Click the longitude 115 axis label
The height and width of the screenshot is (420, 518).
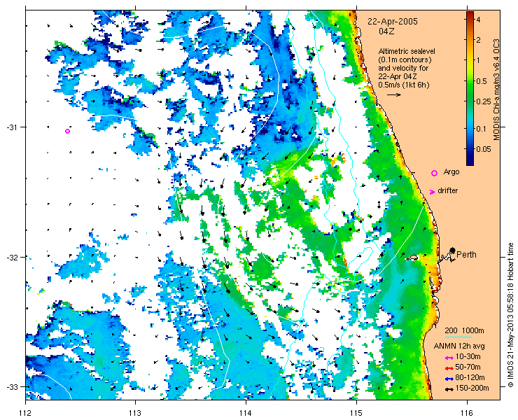356,413
